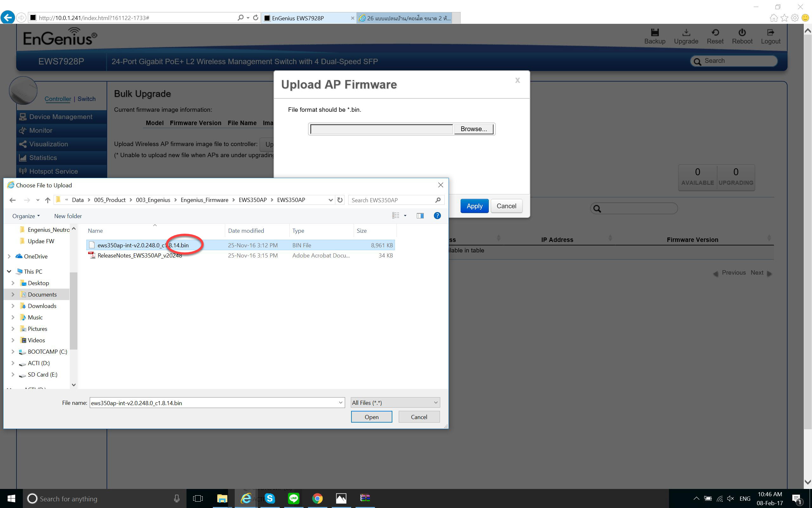Click the Reset icon in header
Viewport: 812px width, 508px height.
click(715, 33)
